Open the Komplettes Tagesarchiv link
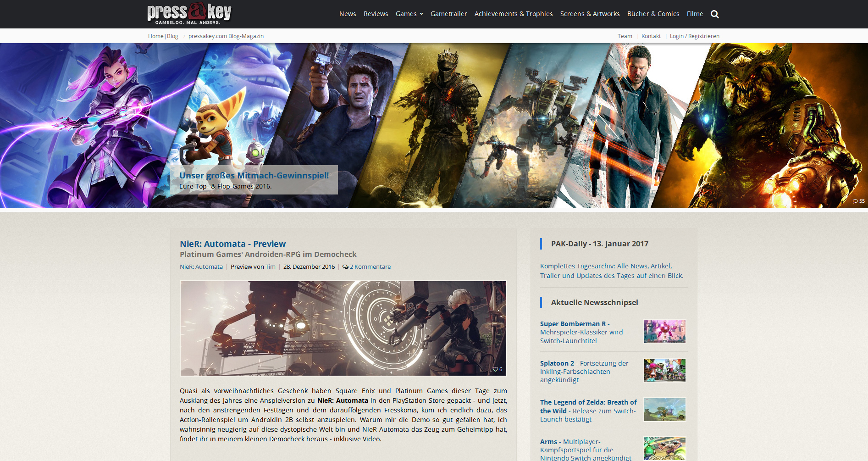 [612, 271]
